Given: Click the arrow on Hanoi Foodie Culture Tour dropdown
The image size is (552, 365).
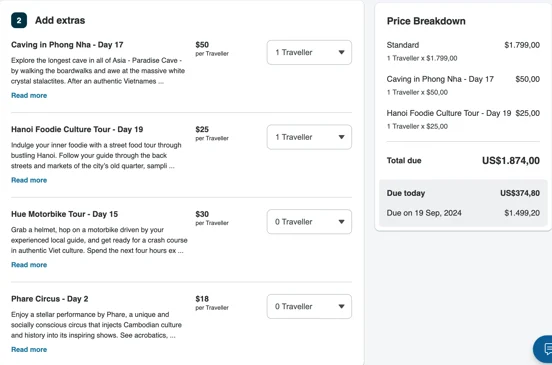Looking at the screenshot, I should (x=341, y=137).
